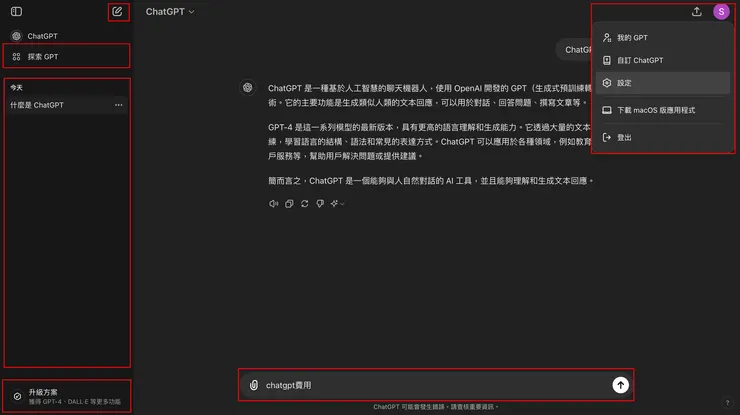Click the 今天 section label
740x415 pixels.
(x=17, y=88)
